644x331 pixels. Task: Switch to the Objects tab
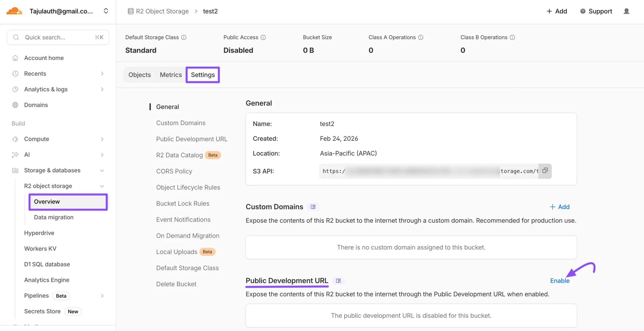[x=140, y=75]
